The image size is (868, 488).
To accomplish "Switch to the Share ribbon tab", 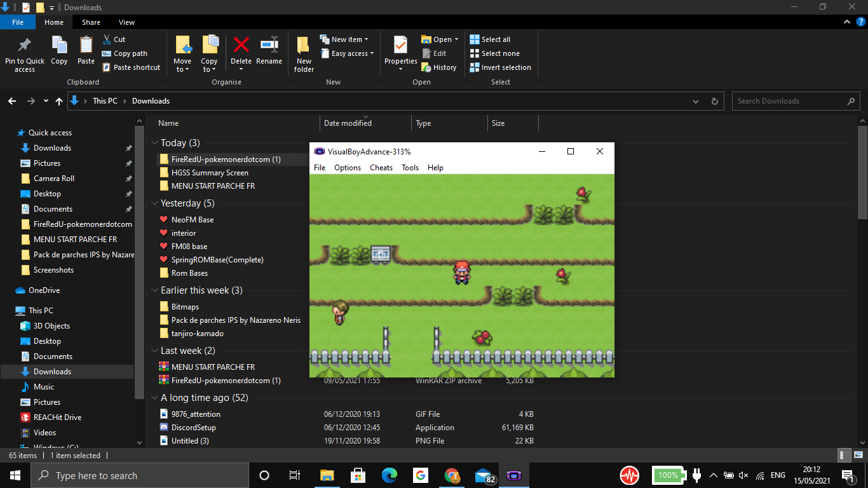I will (91, 22).
